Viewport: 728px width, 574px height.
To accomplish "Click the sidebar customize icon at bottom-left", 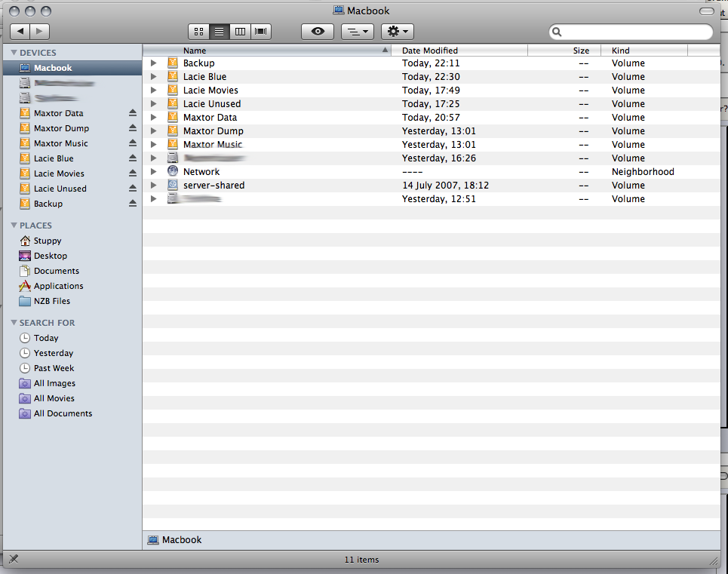I will tap(14, 559).
